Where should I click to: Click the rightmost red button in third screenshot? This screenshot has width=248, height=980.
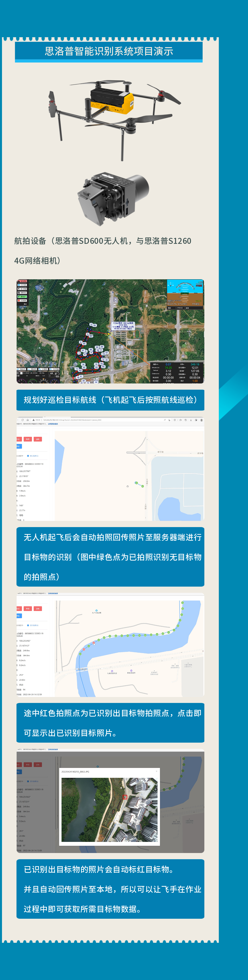tap(38, 609)
